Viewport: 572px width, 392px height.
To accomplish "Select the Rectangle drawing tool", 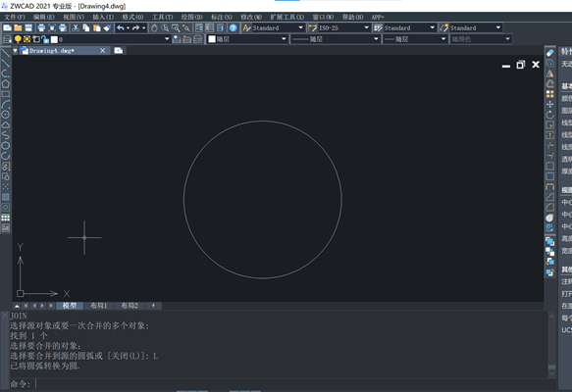I will (x=6, y=94).
